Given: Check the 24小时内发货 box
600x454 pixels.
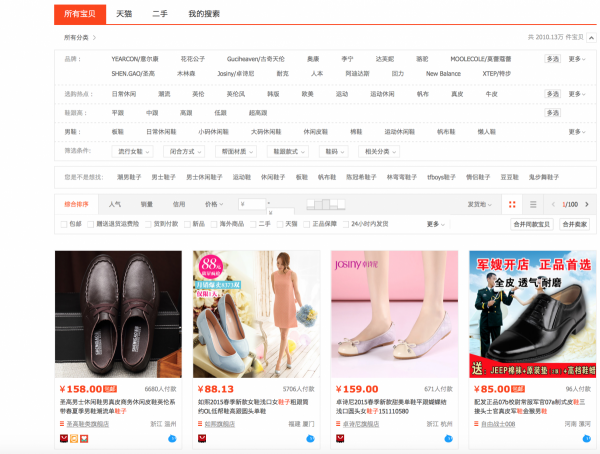Looking at the screenshot, I should pyautogui.click(x=346, y=224).
